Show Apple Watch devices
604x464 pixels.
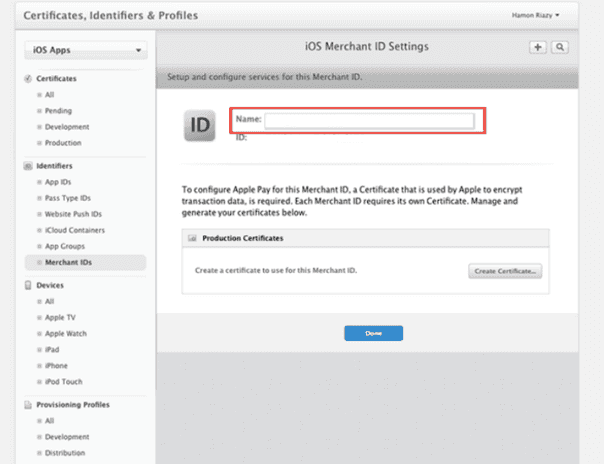point(67,333)
